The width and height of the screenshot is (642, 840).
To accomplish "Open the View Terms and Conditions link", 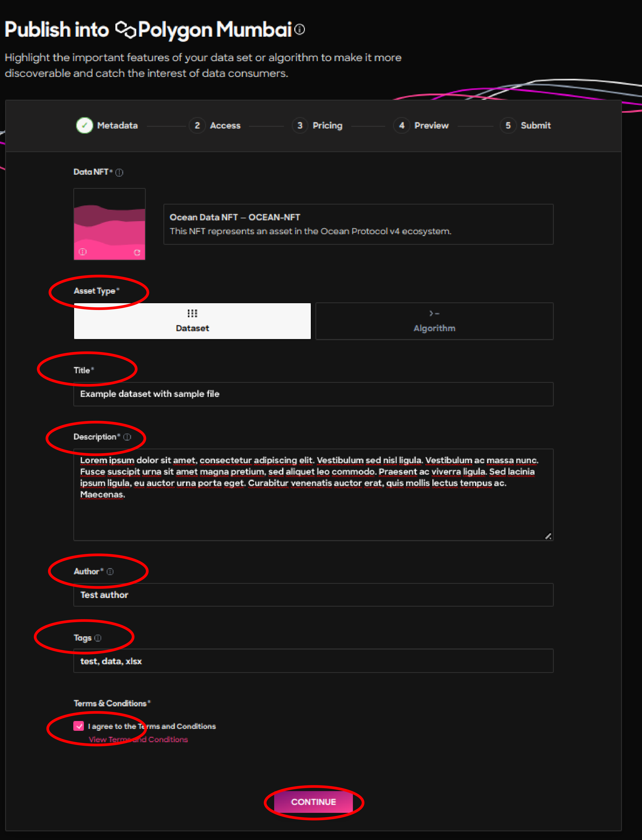I will (x=138, y=739).
